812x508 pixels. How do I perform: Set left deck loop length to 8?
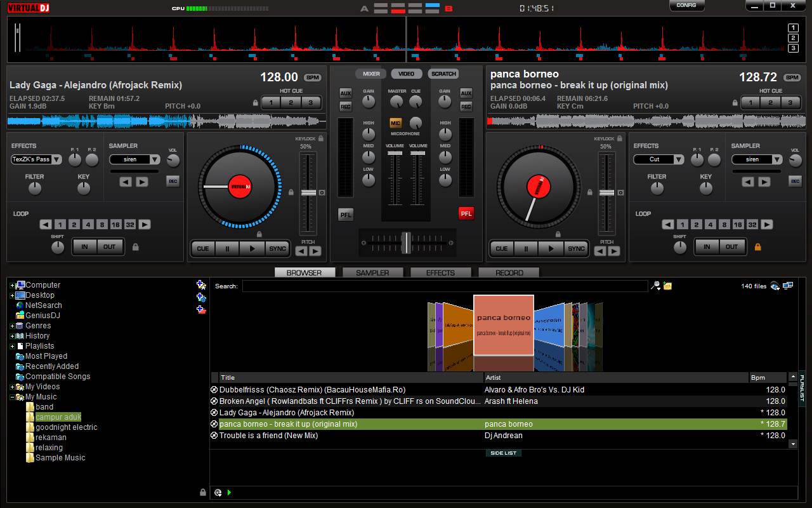tap(101, 224)
